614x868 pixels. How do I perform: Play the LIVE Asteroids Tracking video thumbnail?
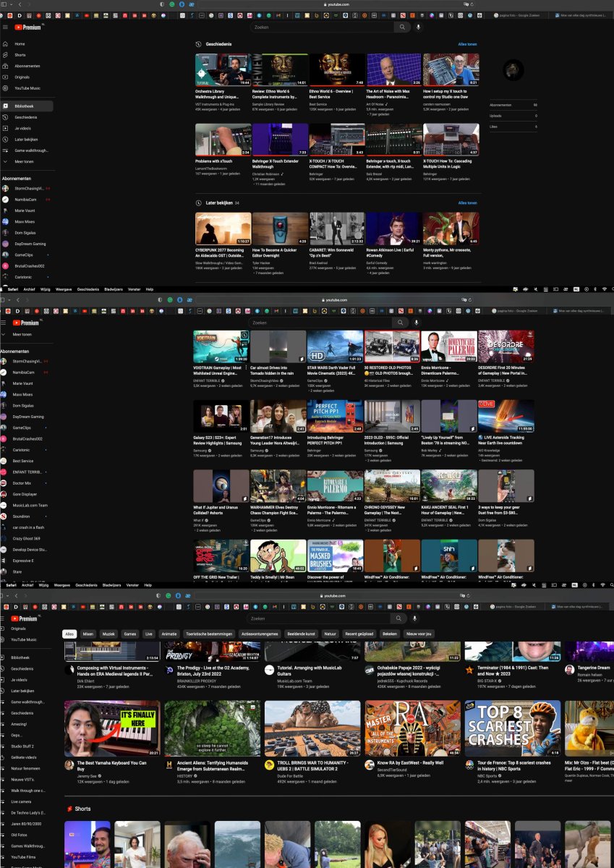click(x=506, y=416)
